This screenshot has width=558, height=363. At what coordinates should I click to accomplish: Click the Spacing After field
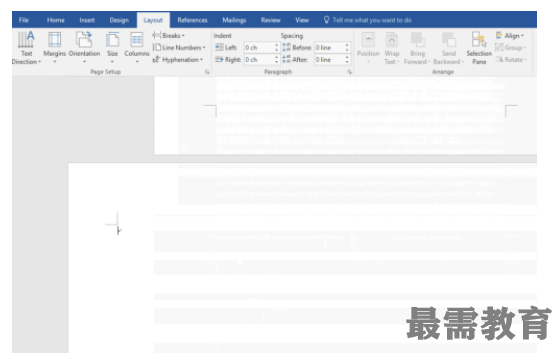tap(329, 59)
